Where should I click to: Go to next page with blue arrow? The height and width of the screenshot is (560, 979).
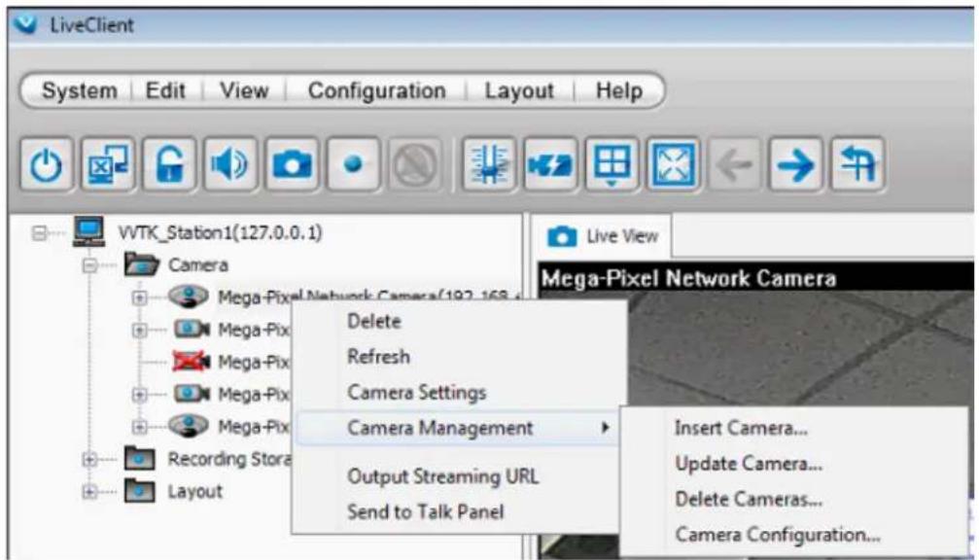tap(795, 165)
